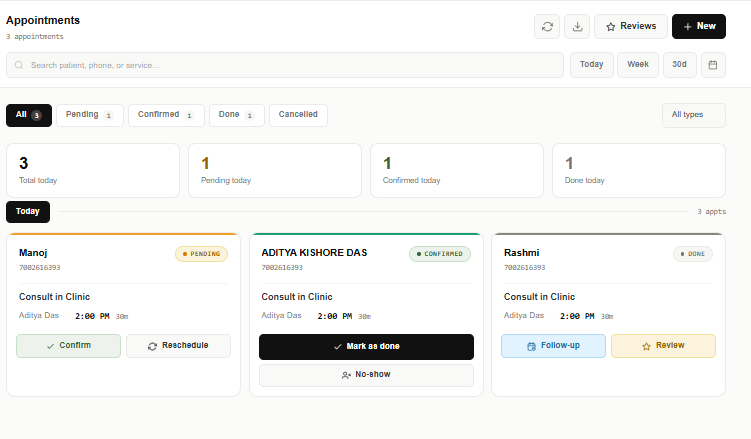751x439 pixels.
Task: Switch to the Confirmed tab
Action: 166,115
